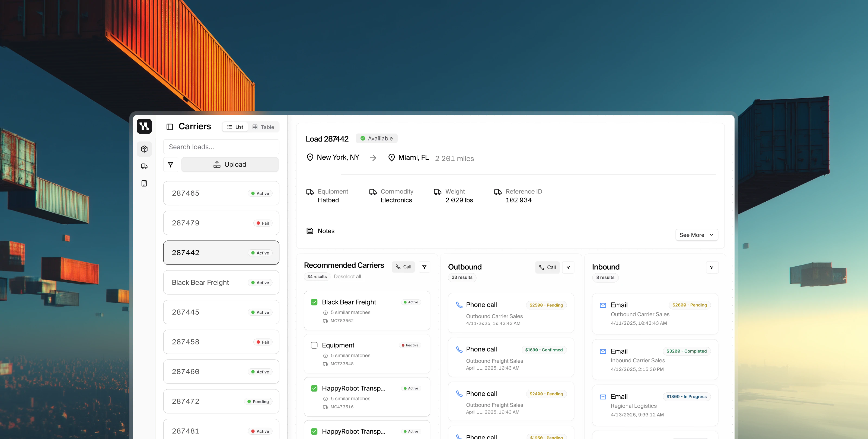This screenshot has height=439, width=868.
Task: Uncheck the HappyRobot Transp... MC473516 checkbox
Action: click(x=314, y=388)
